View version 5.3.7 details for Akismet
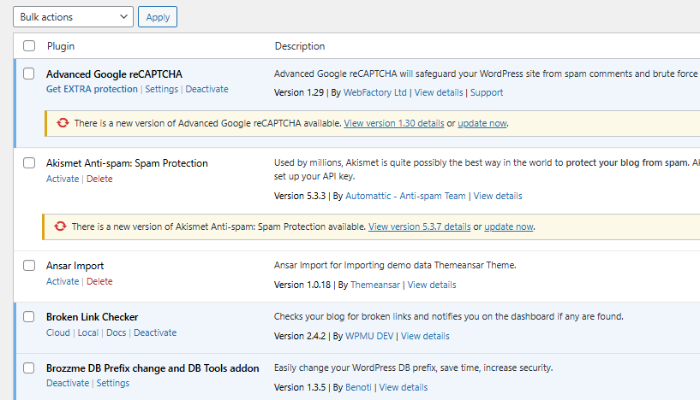 tap(419, 227)
